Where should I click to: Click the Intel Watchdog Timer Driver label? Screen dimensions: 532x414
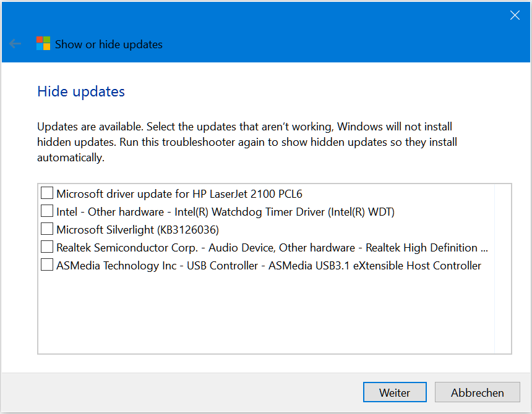click(x=225, y=212)
